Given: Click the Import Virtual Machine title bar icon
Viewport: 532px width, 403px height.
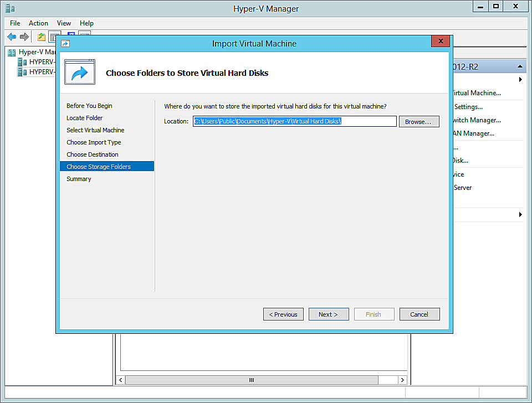Looking at the screenshot, I should 65,43.
